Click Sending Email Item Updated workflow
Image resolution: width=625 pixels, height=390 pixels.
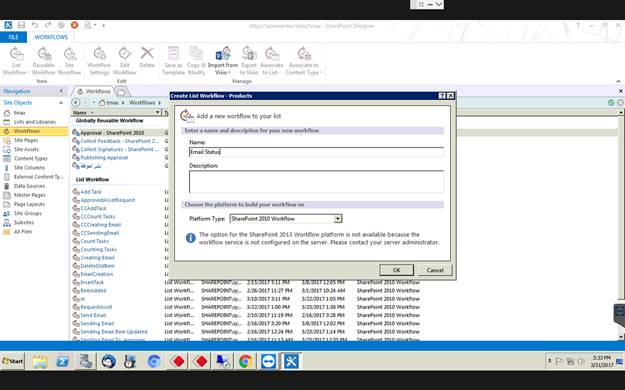(x=114, y=332)
